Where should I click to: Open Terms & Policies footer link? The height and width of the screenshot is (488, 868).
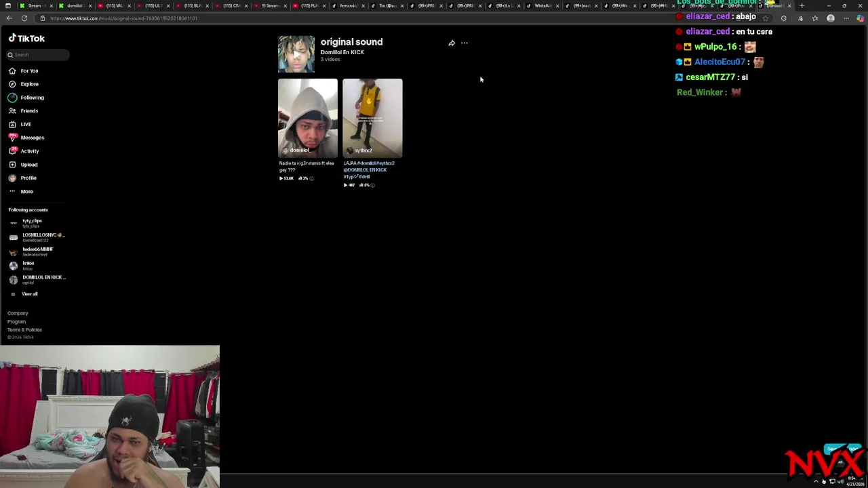point(24,329)
